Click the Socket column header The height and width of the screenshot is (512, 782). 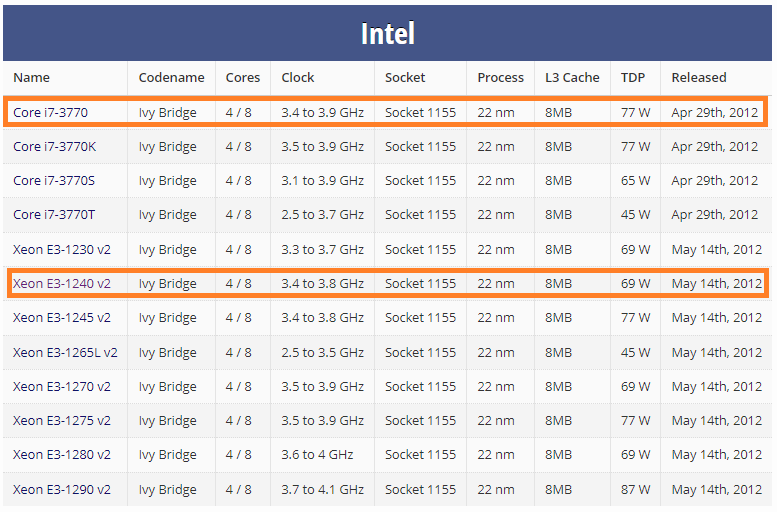[x=405, y=78]
